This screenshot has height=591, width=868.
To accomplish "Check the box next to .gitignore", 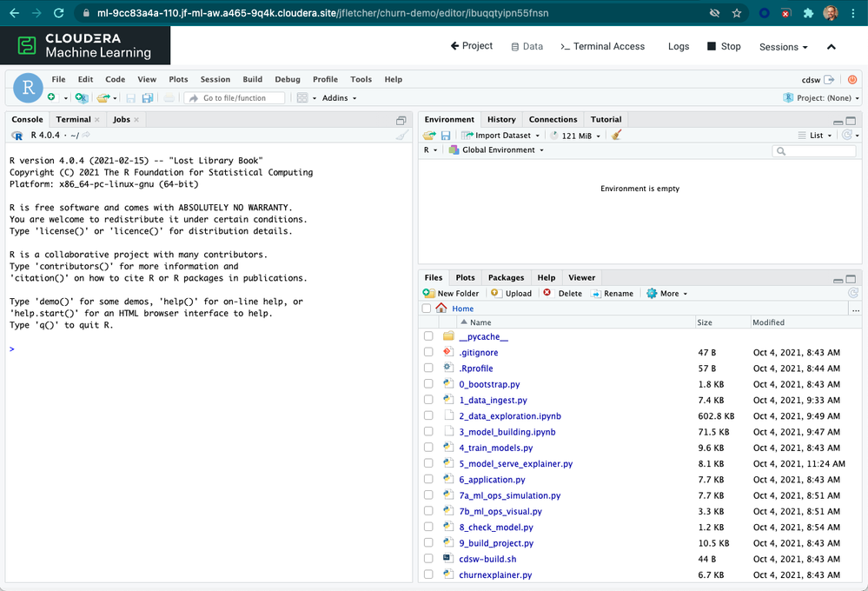I will coord(428,352).
